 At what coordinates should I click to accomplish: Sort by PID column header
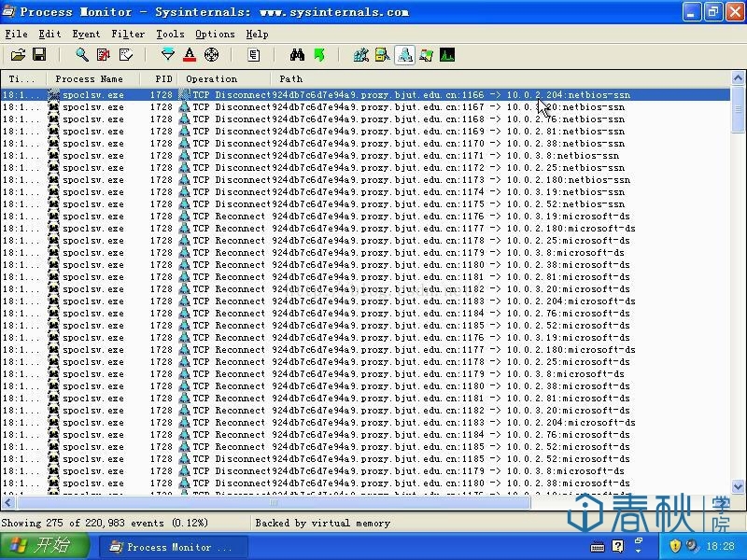pyautogui.click(x=159, y=79)
